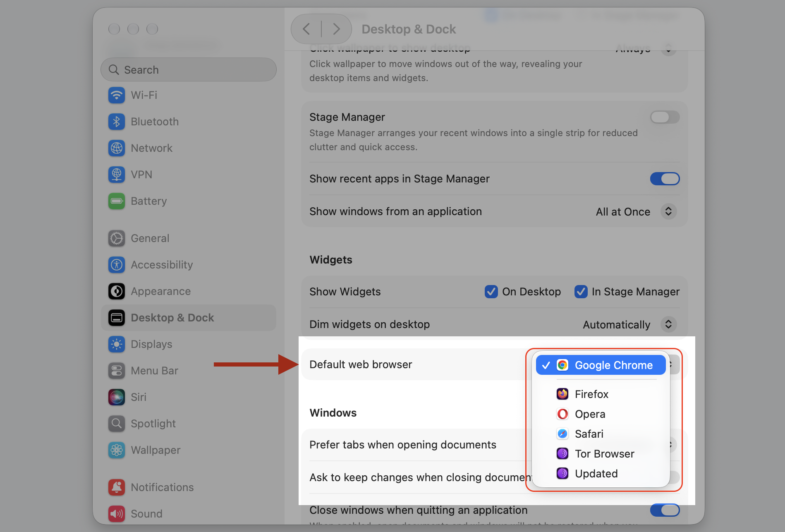Screen dimensions: 785x532
Task: Open Siri via its colorful icon
Action: click(x=117, y=397)
